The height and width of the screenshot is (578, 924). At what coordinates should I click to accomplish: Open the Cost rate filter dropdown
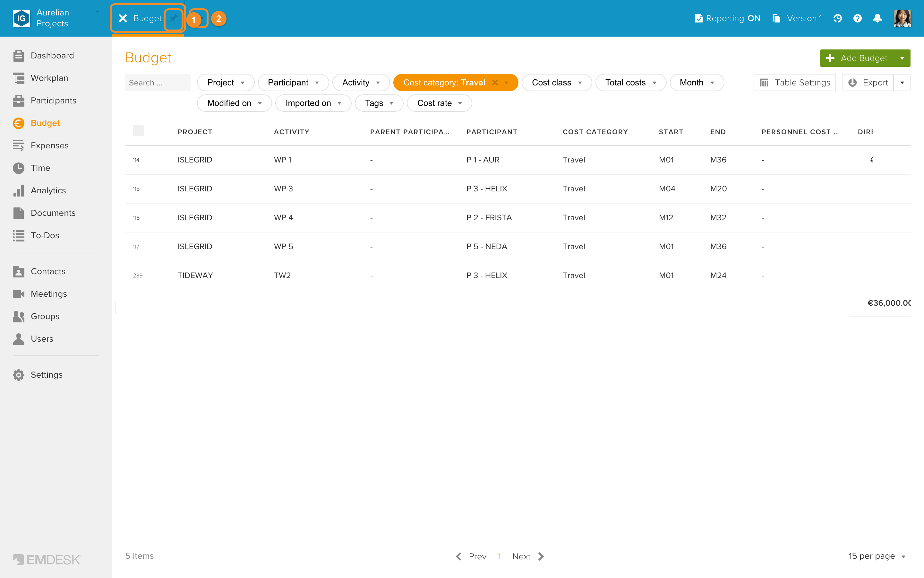pos(440,103)
